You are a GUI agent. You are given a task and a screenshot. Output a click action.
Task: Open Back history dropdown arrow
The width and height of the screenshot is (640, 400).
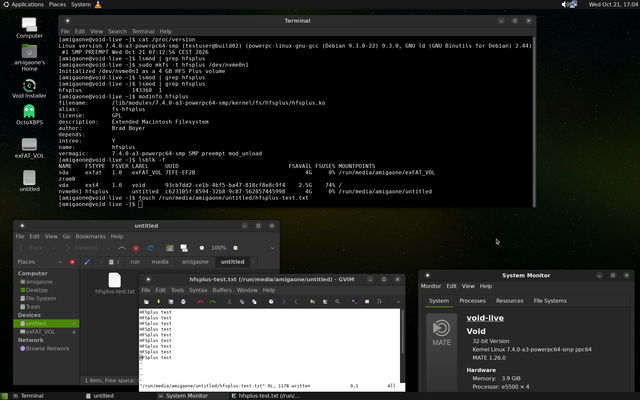click(54, 248)
